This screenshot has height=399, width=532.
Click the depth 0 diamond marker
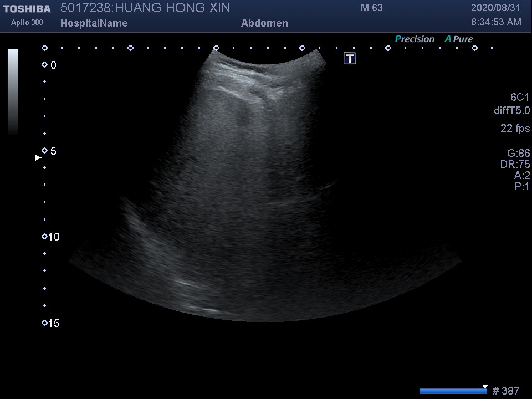pyautogui.click(x=44, y=65)
